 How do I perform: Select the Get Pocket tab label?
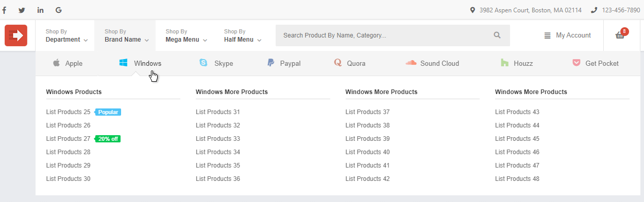coord(602,64)
